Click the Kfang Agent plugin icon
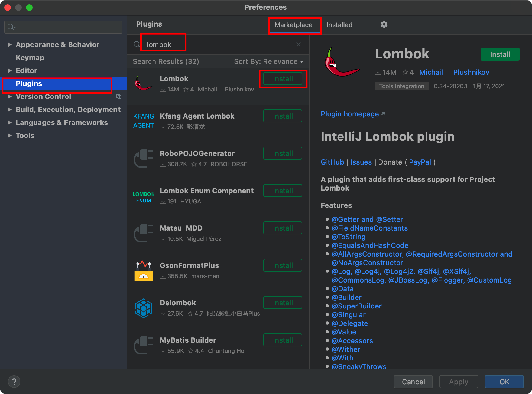 (144, 121)
